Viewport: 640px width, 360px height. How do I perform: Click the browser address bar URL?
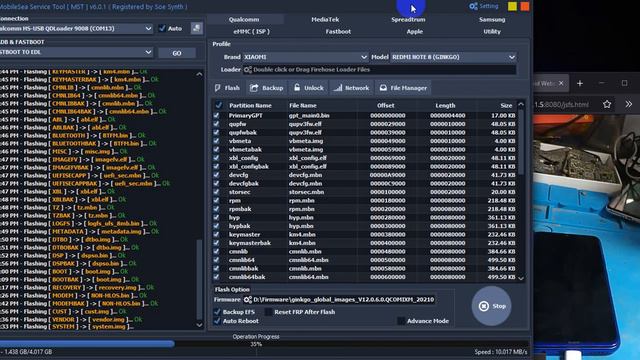click(563, 104)
